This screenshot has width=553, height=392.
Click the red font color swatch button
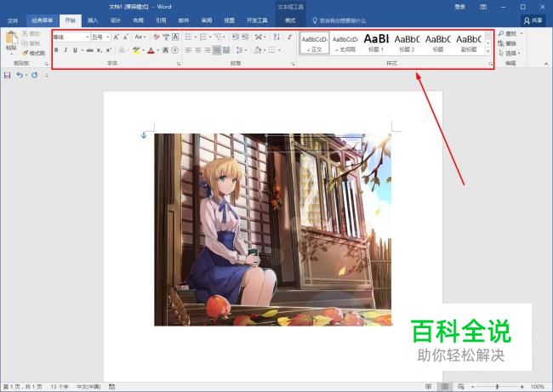point(151,50)
